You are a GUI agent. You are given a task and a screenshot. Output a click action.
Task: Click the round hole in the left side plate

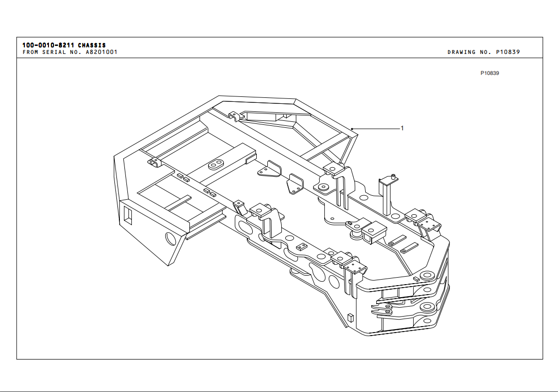171,239
